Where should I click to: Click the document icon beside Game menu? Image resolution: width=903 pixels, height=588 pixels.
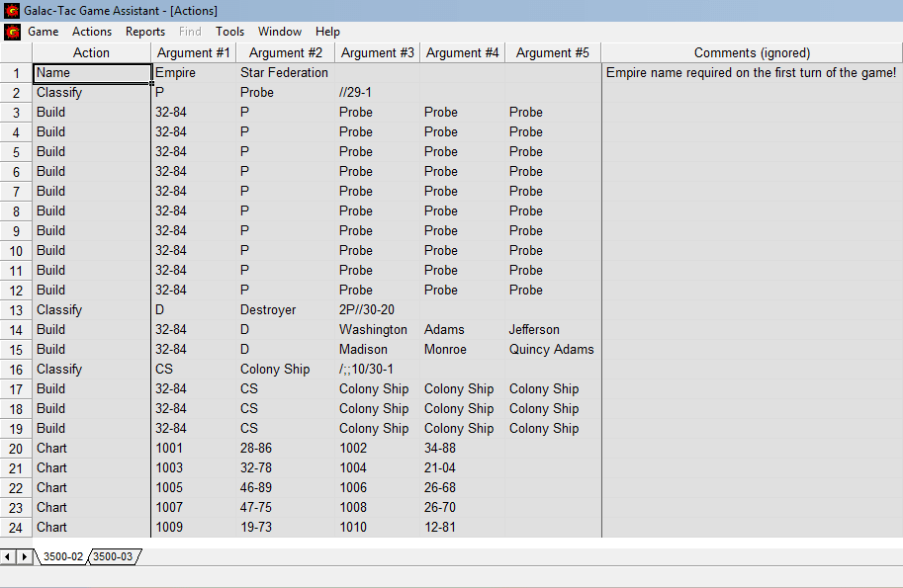click(x=12, y=32)
